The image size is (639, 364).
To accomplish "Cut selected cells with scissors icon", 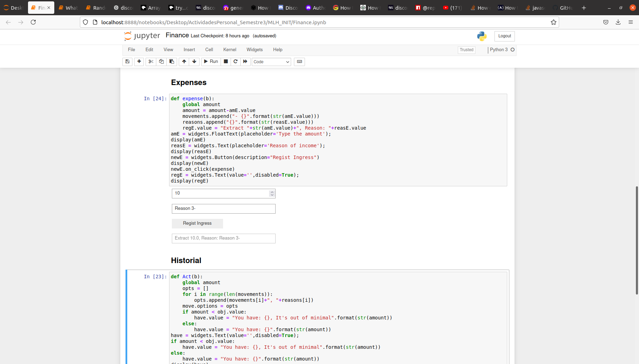I will coord(151,62).
